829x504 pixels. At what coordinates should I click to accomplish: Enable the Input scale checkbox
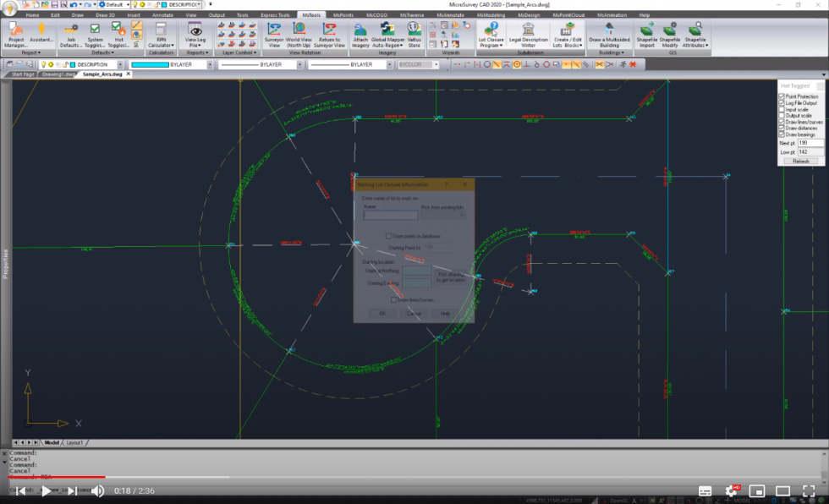(781, 109)
